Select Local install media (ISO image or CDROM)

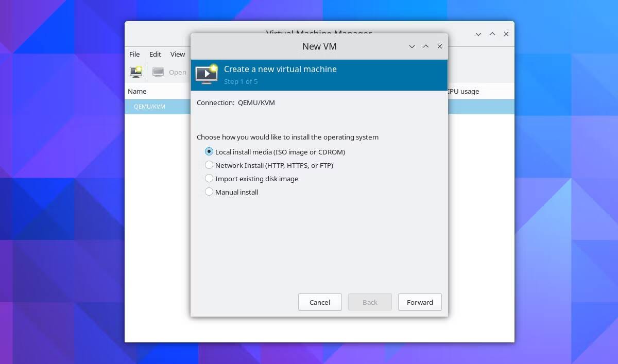coord(209,151)
